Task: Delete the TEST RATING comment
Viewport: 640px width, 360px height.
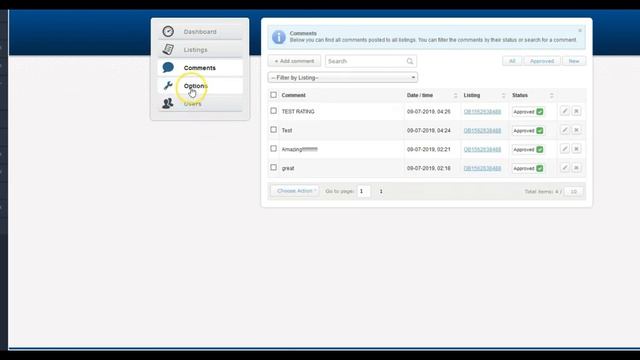Action: (x=576, y=111)
